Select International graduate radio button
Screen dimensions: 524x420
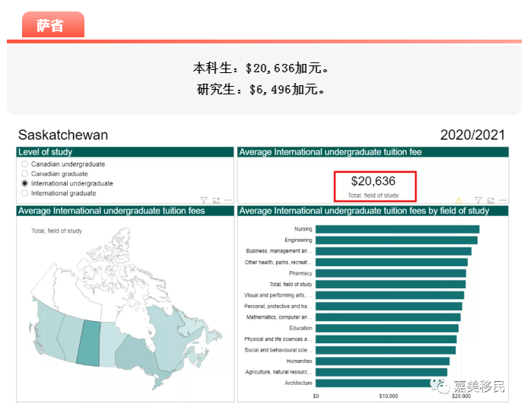click(25, 193)
